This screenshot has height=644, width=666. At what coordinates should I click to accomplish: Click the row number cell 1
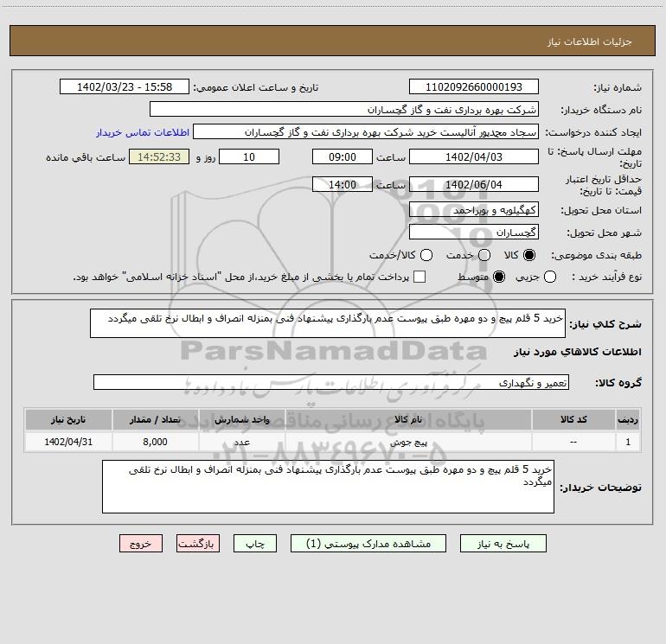(628, 442)
